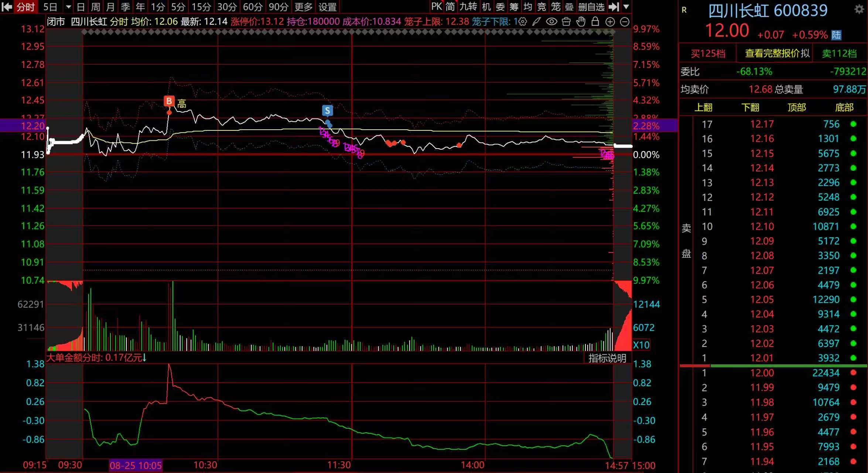Click the 陆 badge next to percent change
This screenshot has width=868, height=473.
836,35
